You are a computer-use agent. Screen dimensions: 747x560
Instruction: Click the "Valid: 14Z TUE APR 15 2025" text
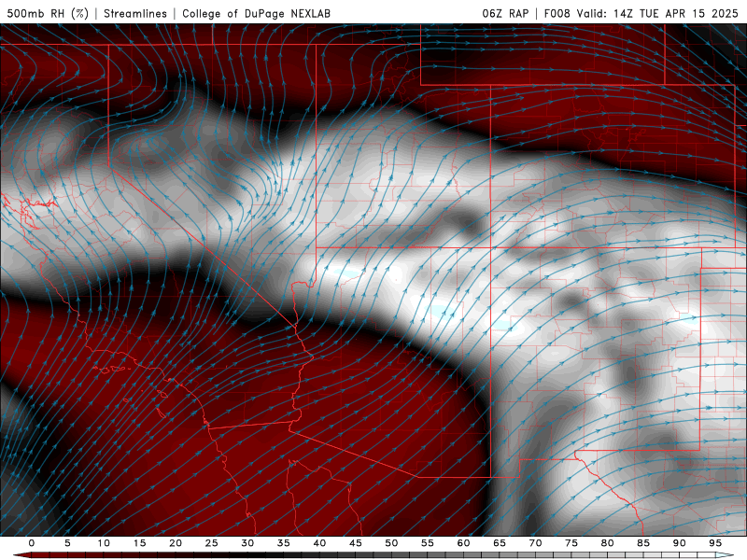point(657,13)
